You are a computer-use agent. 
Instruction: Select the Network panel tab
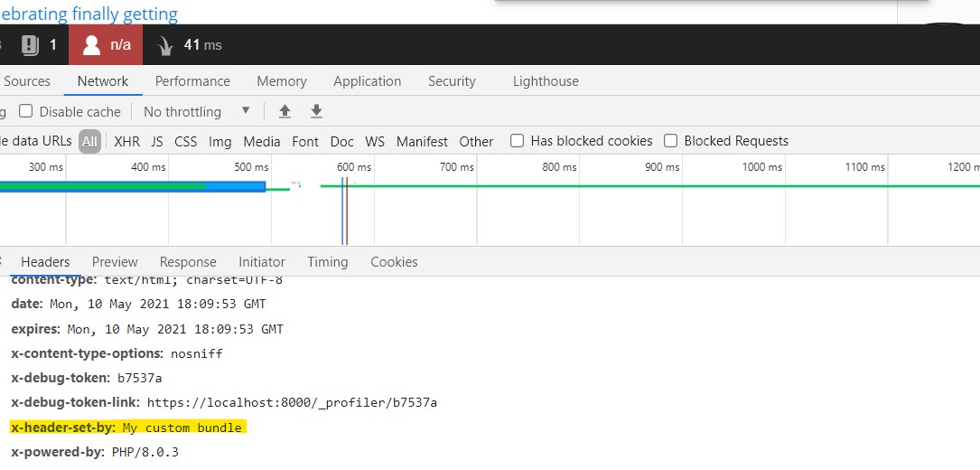(x=103, y=81)
